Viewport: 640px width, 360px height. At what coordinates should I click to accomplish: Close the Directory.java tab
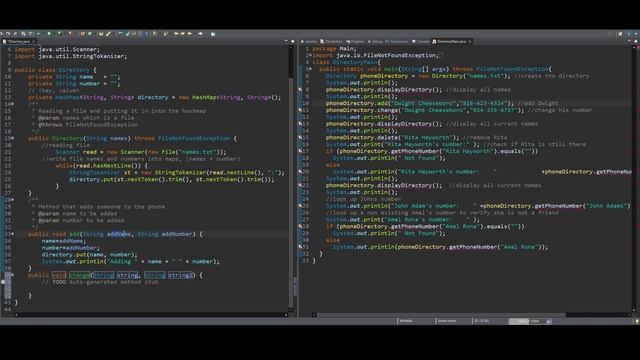pyautogui.click(x=33, y=42)
